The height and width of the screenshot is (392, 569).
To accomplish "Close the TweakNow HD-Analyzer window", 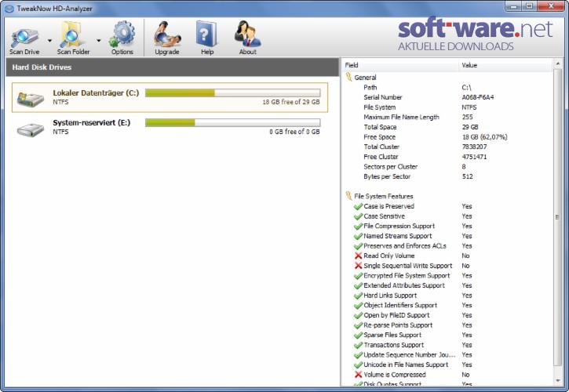I will pos(551,6).
